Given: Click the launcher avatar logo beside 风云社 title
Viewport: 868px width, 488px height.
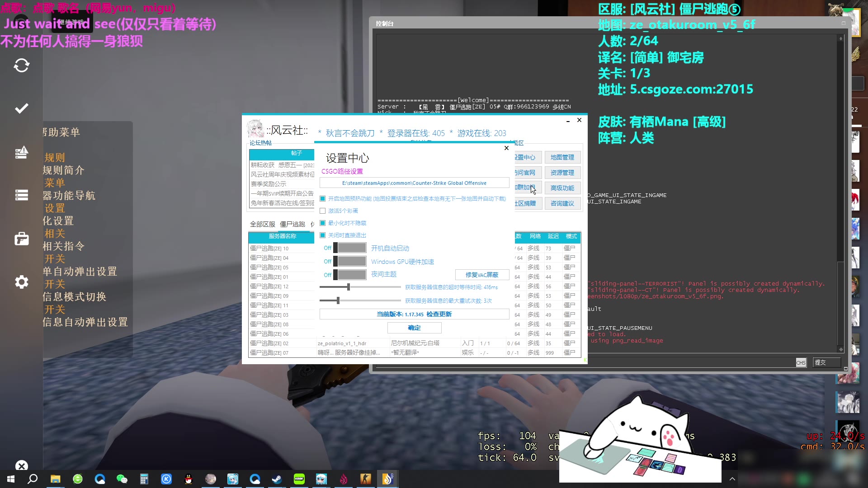Looking at the screenshot, I should coord(255,129).
